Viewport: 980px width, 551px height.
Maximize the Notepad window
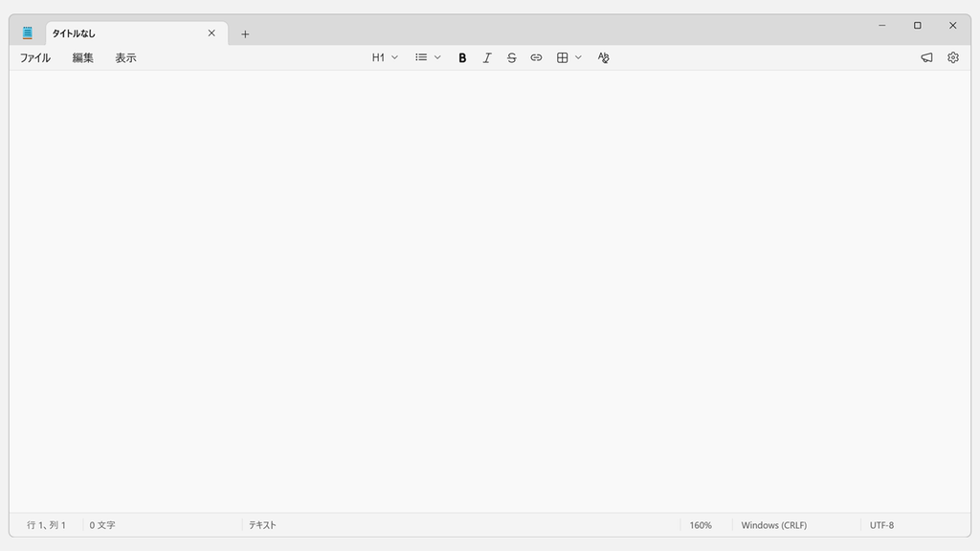918,26
